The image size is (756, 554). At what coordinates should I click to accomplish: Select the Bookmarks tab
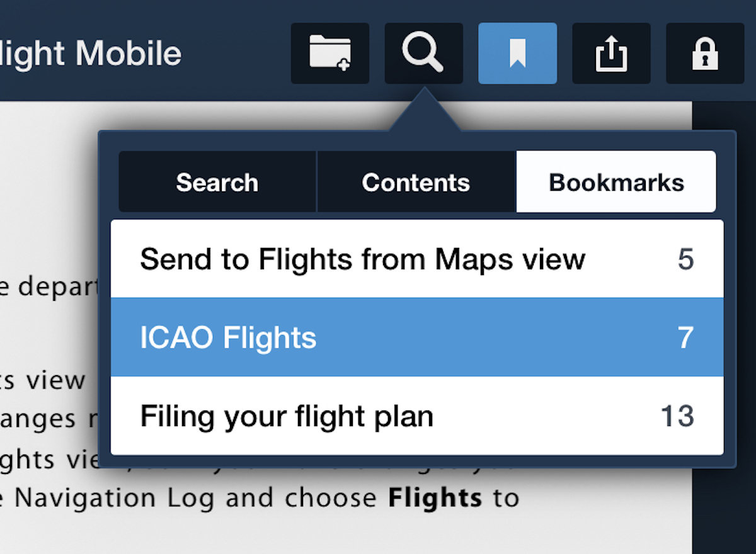[616, 183]
